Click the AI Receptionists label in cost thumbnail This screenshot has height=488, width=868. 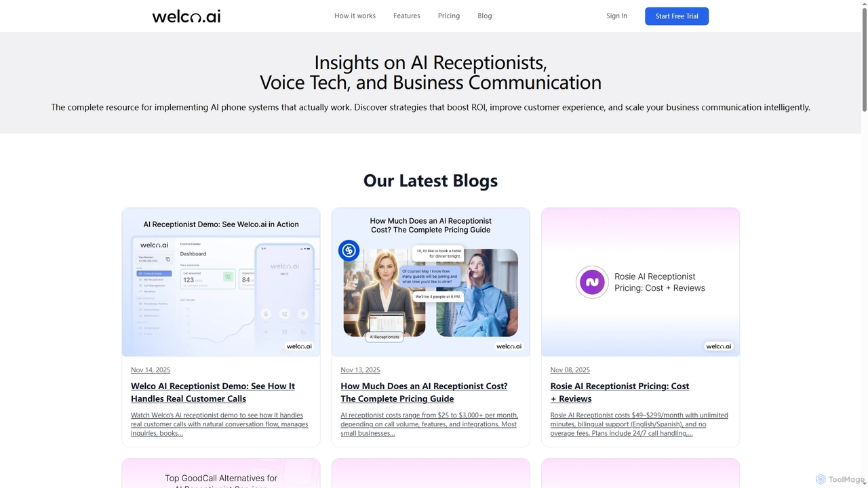coord(384,337)
